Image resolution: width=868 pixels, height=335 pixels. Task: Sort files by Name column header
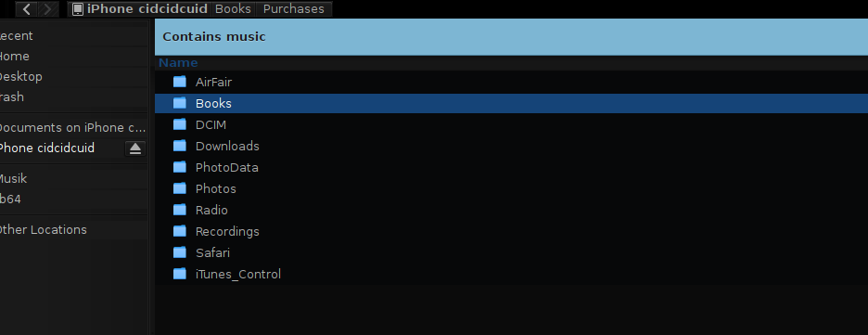pyautogui.click(x=178, y=62)
